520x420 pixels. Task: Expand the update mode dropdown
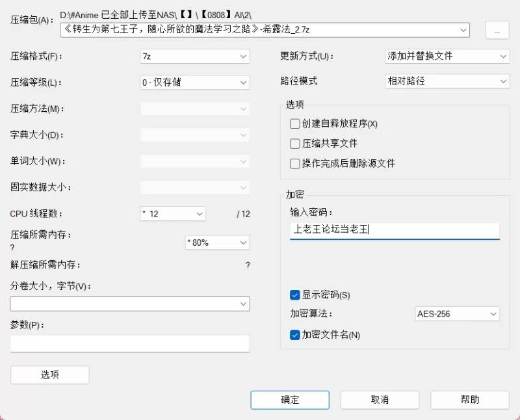point(447,56)
